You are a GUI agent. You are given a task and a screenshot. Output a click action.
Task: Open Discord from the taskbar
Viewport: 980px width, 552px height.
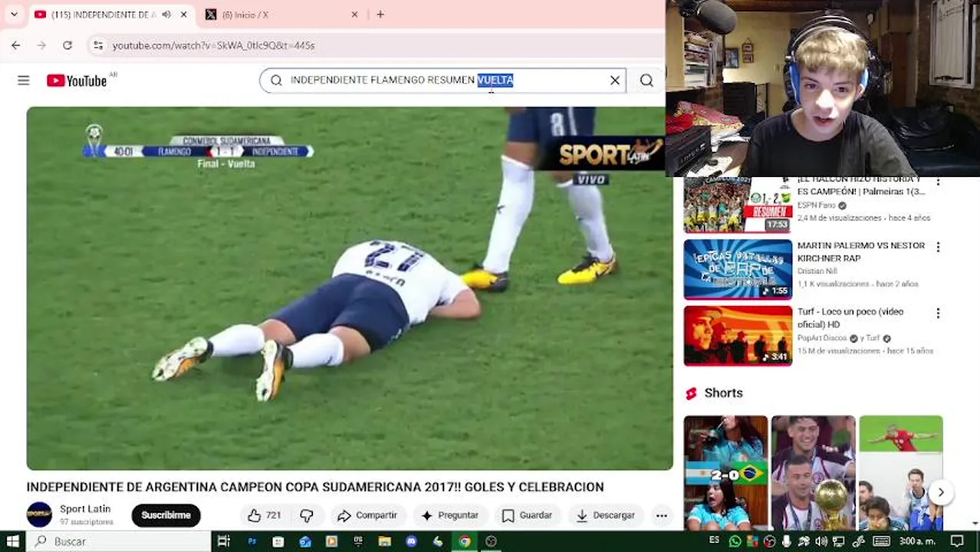(411, 541)
